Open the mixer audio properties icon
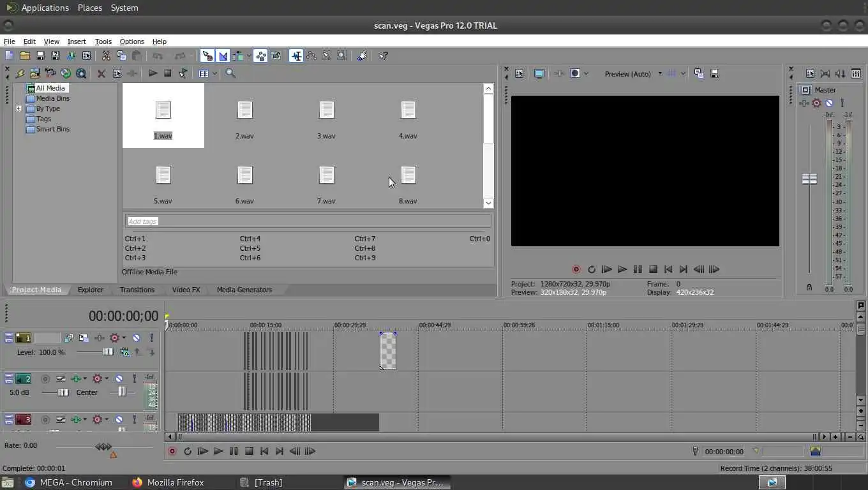 click(x=811, y=74)
